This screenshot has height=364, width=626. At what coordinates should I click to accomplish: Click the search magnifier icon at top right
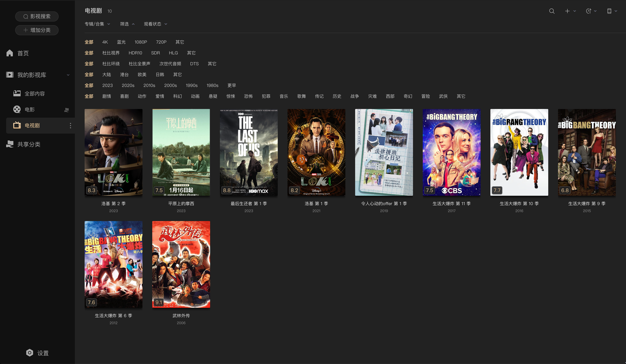point(552,11)
